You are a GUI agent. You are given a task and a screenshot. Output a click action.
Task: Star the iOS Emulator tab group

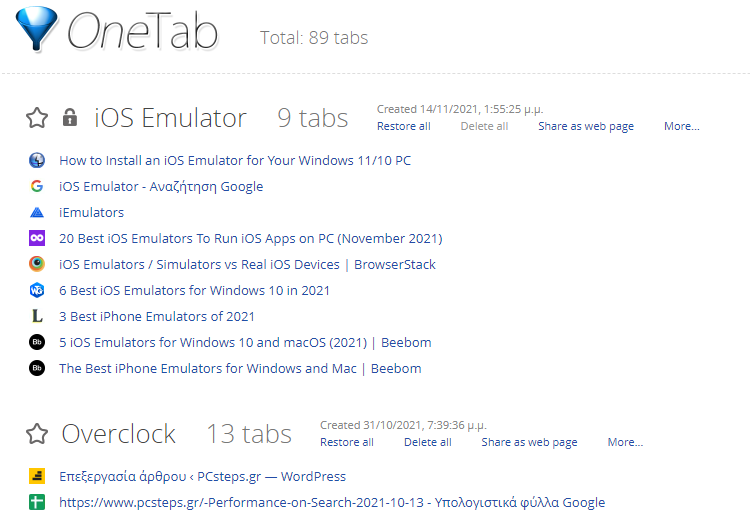37,118
